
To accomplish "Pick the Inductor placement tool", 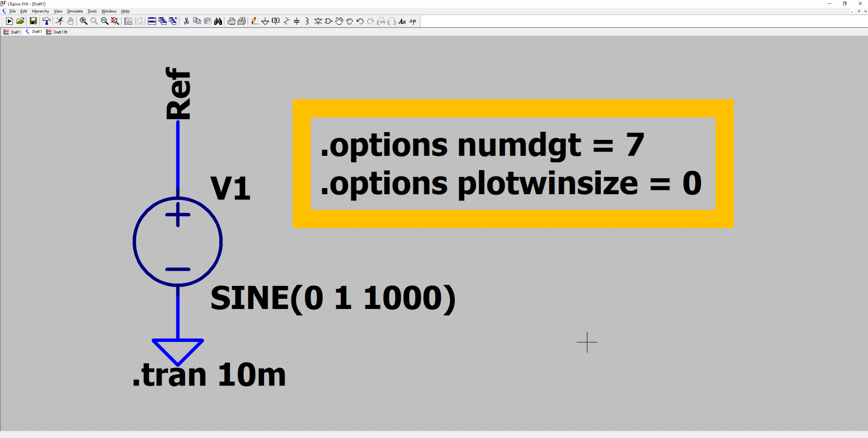I will click(307, 21).
